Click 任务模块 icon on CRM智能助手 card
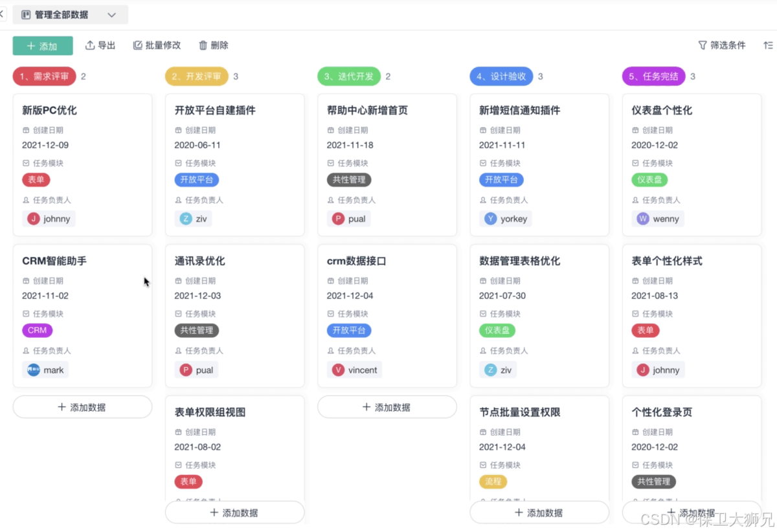 coord(26,314)
